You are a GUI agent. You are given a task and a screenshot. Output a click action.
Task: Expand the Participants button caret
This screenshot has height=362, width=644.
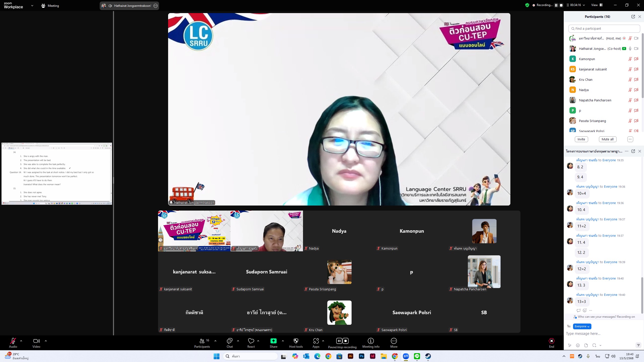coord(215,341)
